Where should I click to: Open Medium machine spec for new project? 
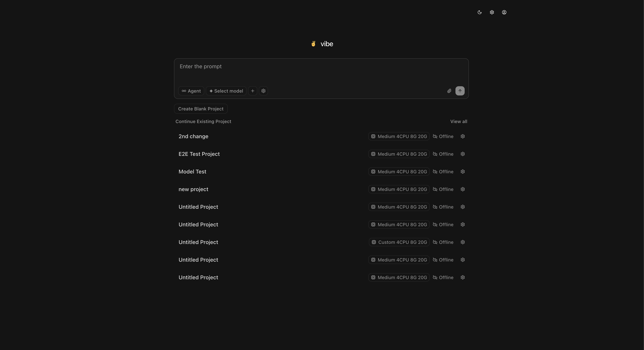click(x=399, y=189)
